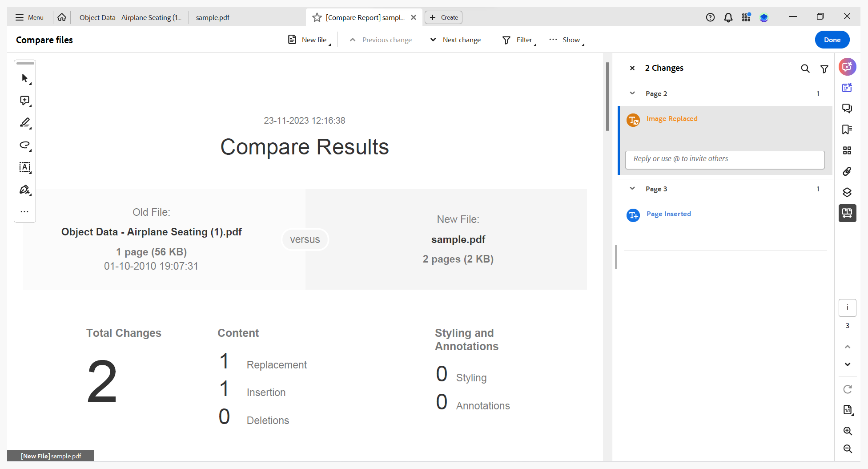The width and height of the screenshot is (868, 469).
Task: Open the Show options menu
Action: click(x=566, y=40)
